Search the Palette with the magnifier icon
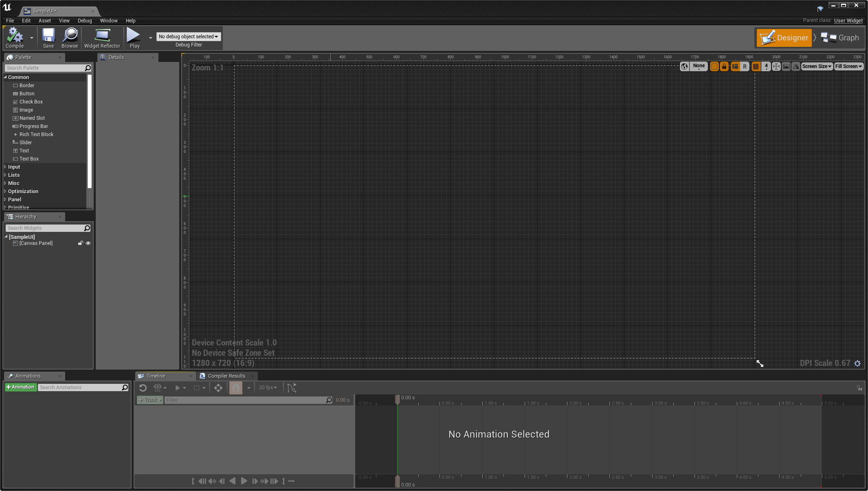868x491 pixels. coord(87,68)
